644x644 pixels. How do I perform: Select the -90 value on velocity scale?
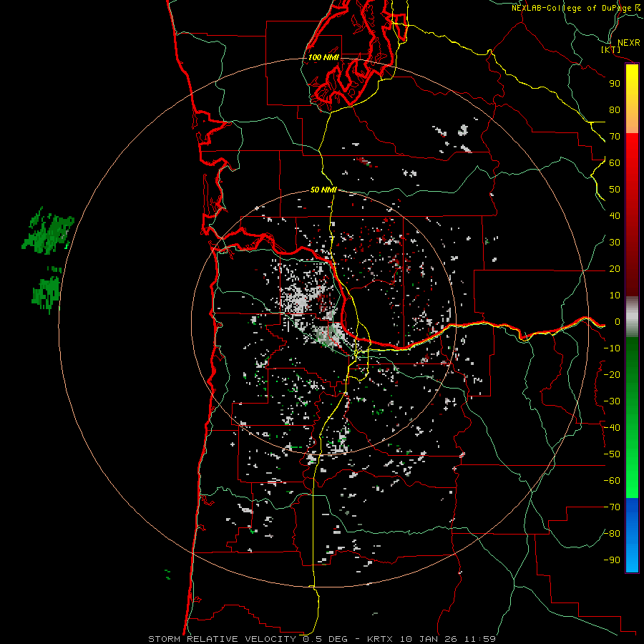pos(612,560)
